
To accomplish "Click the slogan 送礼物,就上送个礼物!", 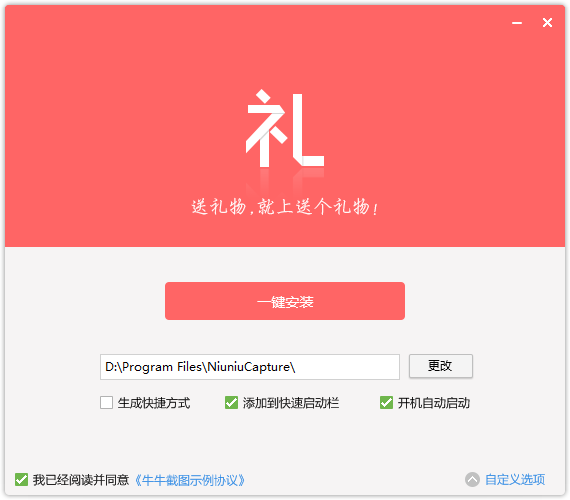I will tap(285, 207).
